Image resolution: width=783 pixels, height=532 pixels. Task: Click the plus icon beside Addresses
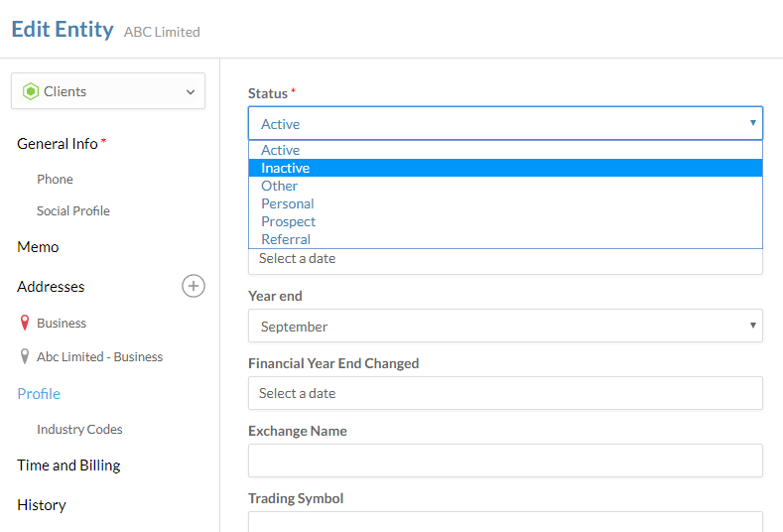coord(194,286)
